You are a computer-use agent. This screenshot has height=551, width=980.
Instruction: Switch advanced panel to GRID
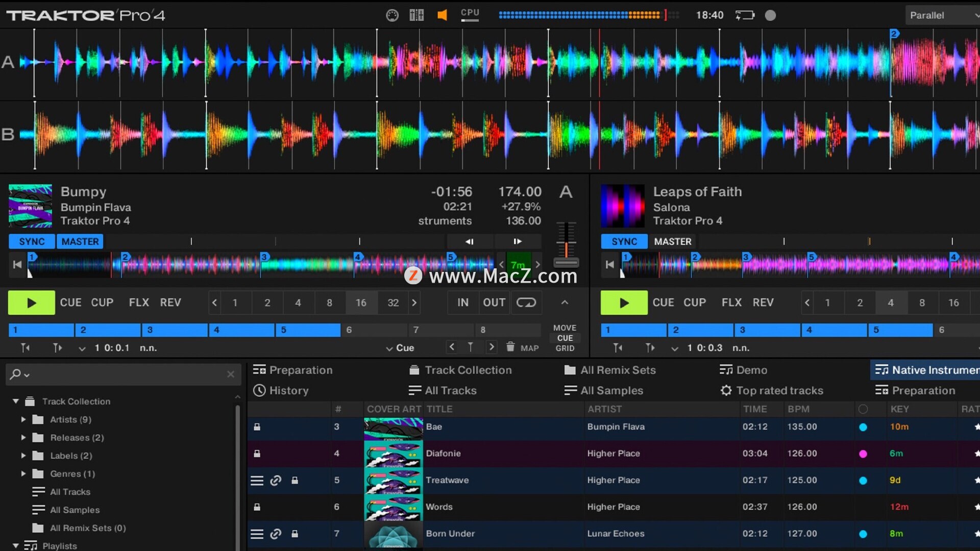point(565,348)
